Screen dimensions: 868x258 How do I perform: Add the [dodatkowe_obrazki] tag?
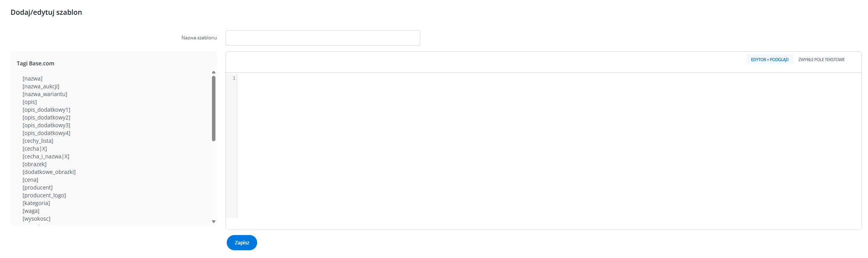49,172
